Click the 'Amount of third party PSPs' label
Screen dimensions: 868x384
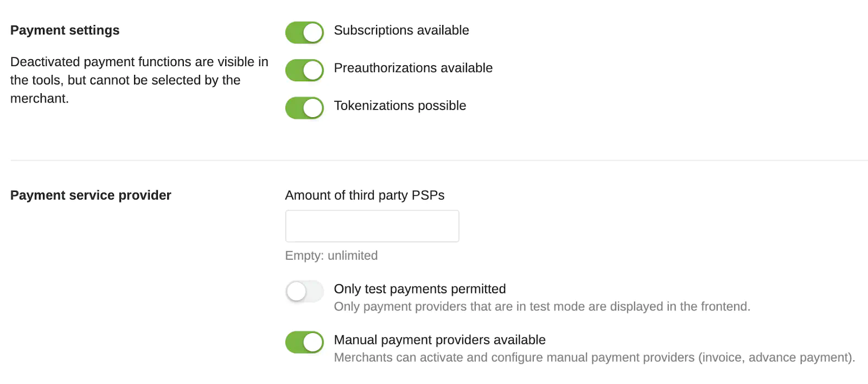365,195
